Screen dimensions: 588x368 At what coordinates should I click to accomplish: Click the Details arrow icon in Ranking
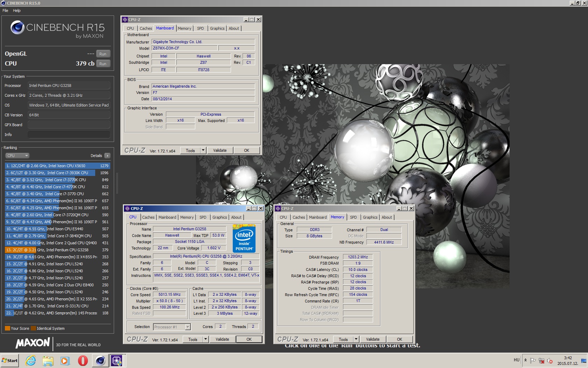click(107, 156)
